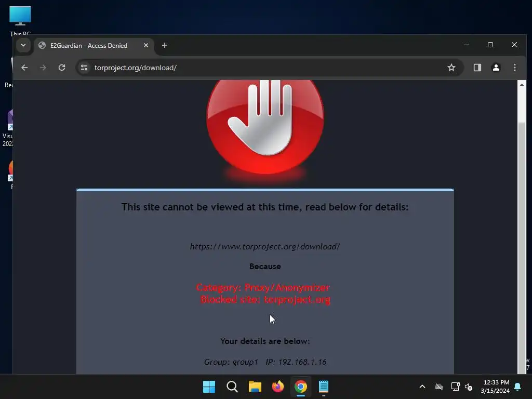Maximize the Chrome window
The image size is (532, 399).
[490, 45]
